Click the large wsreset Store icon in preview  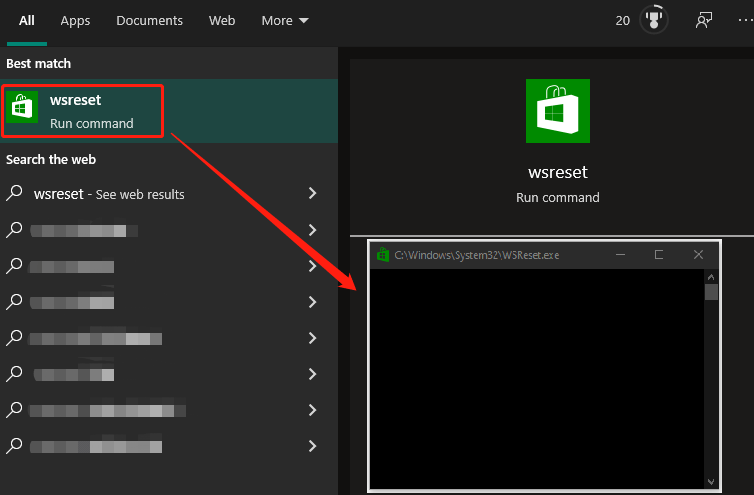[x=558, y=111]
